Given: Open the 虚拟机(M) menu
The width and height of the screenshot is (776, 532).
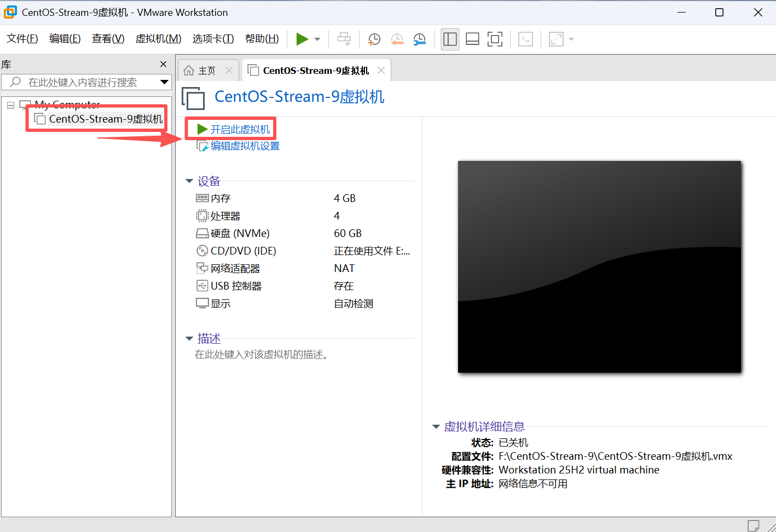Looking at the screenshot, I should (x=159, y=39).
